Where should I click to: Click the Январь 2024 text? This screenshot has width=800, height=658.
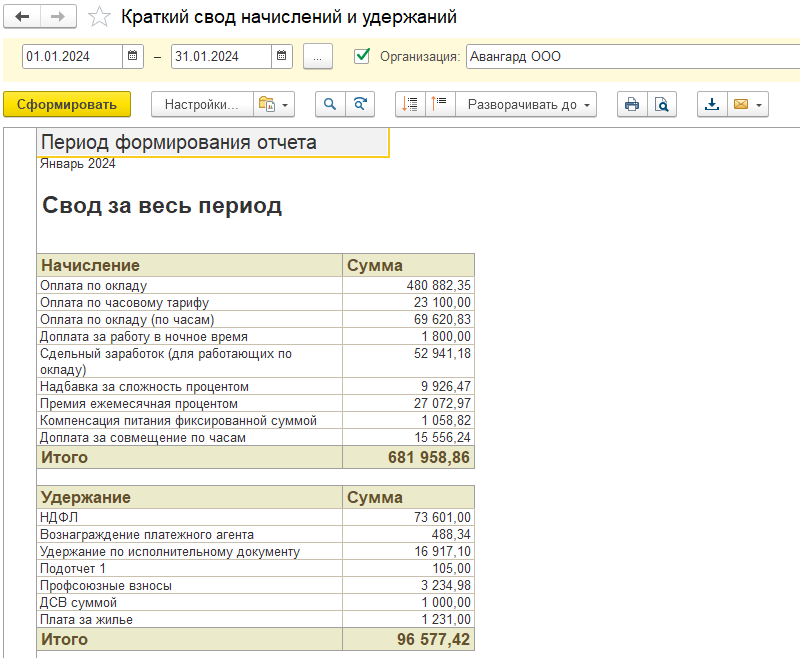[x=78, y=164]
